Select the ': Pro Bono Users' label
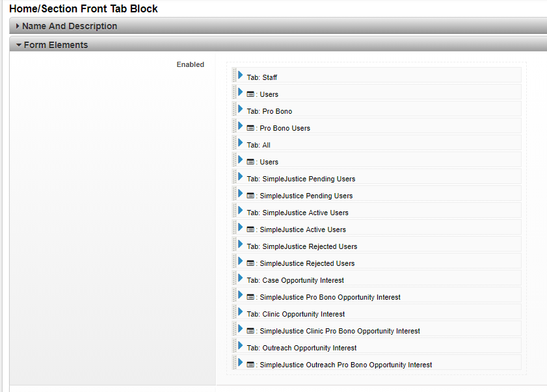The image size is (547, 392). click(283, 128)
